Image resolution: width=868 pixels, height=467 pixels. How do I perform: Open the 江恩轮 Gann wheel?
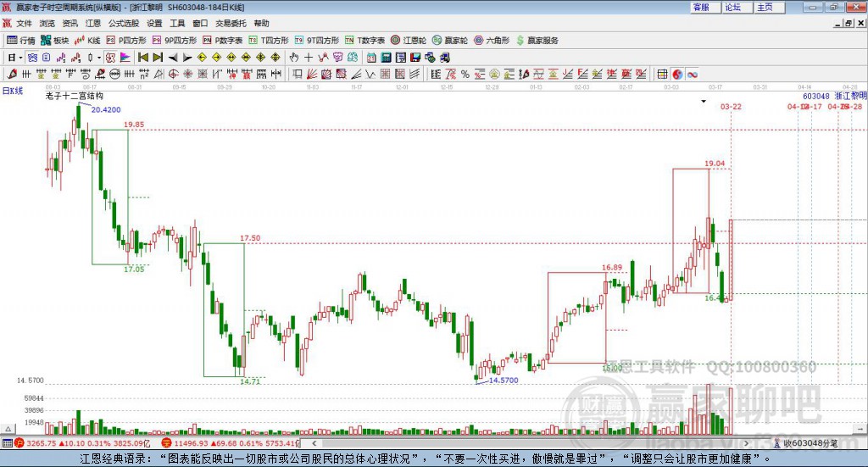click(409, 41)
